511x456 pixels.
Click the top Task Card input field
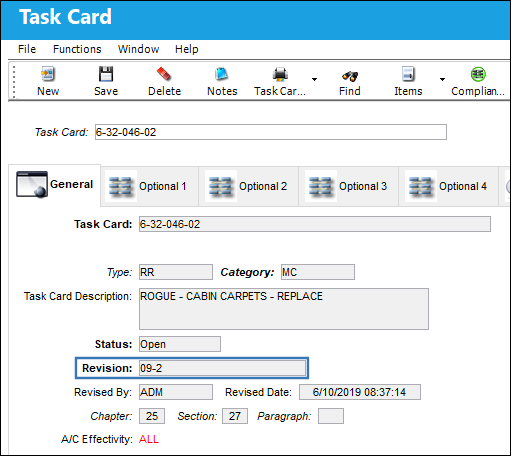pos(271,132)
